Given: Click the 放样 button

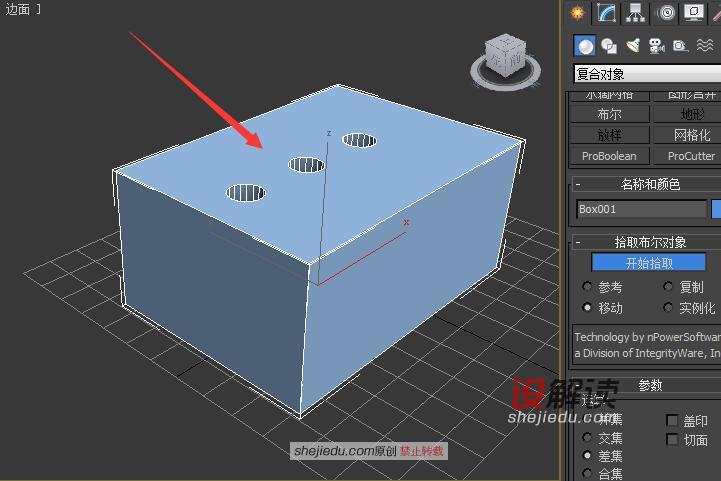Looking at the screenshot, I should pyautogui.click(x=609, y=135).
